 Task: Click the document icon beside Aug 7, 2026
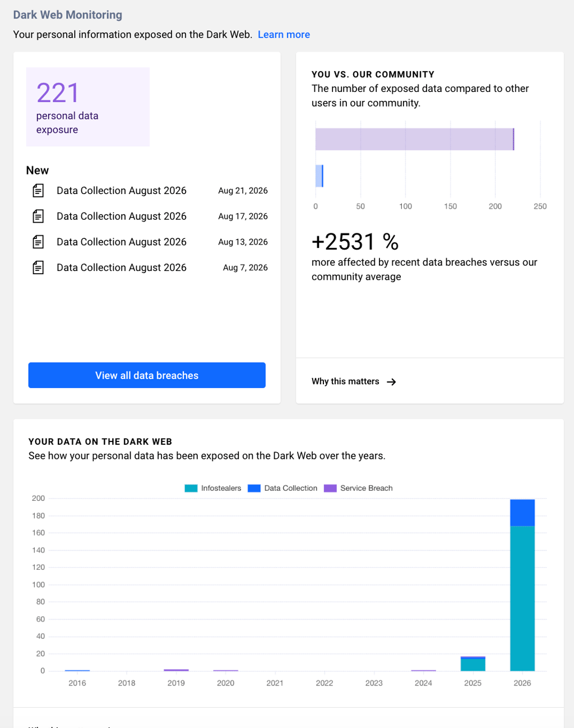click(38, 268)
